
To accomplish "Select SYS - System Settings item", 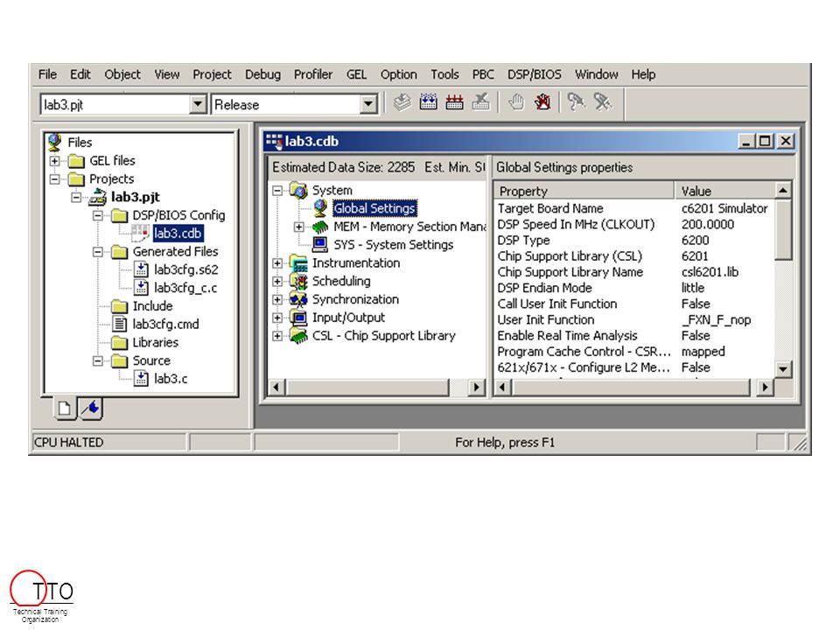I will point(393,245).
